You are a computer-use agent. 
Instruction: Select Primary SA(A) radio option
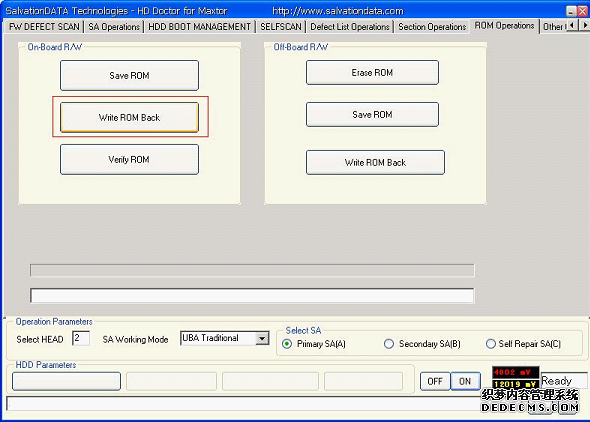287,344
